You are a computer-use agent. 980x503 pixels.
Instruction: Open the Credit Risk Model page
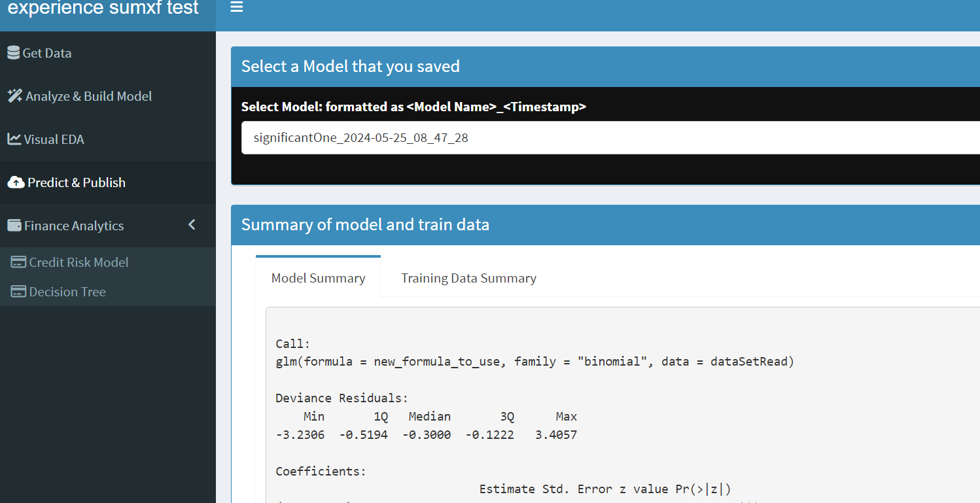[x=108, y=262]
